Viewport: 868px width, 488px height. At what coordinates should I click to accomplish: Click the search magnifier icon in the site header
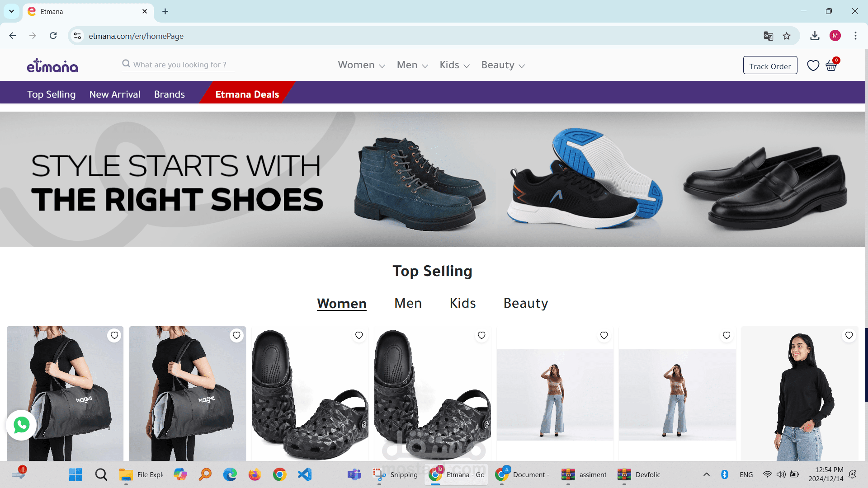coord(126,64)
